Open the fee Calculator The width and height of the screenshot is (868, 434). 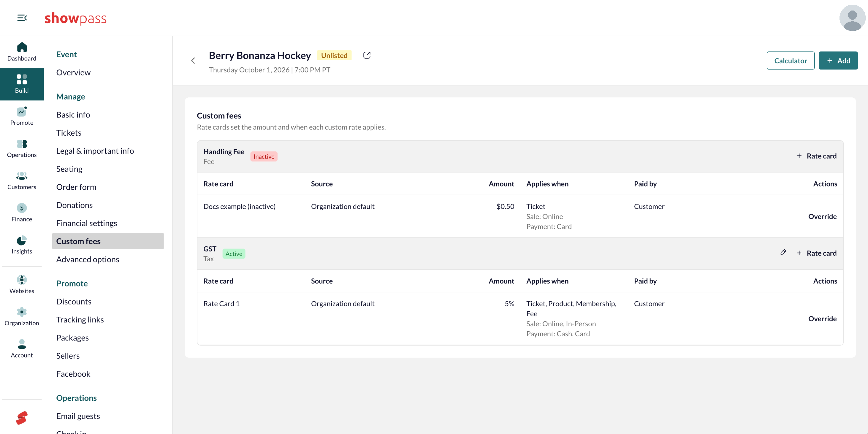tap(790, 61)
